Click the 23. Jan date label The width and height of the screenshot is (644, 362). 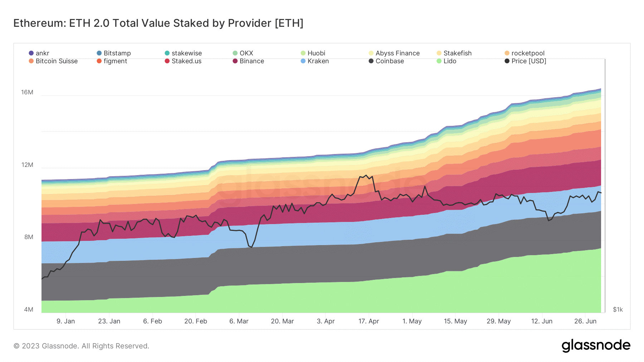pyautogui.click(x=109, y=321)
